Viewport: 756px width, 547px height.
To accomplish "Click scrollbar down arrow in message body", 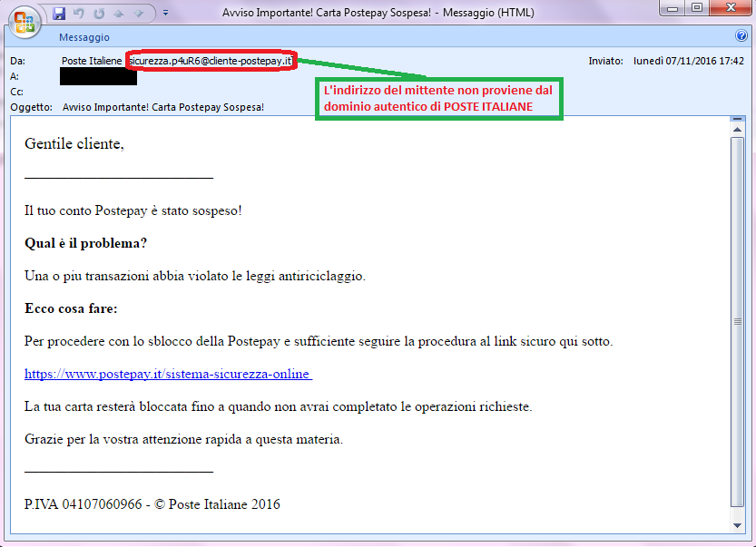I will [x=737, y=525].
